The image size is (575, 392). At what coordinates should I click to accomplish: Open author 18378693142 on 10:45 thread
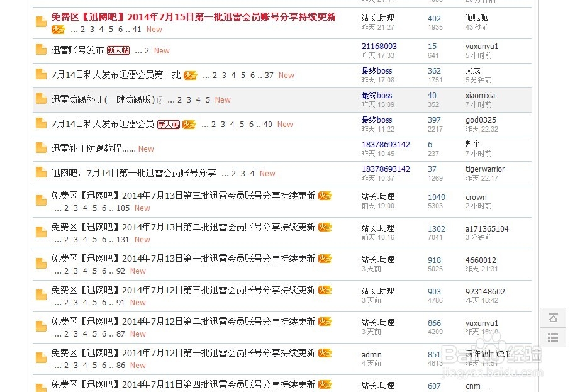[386, 145]
